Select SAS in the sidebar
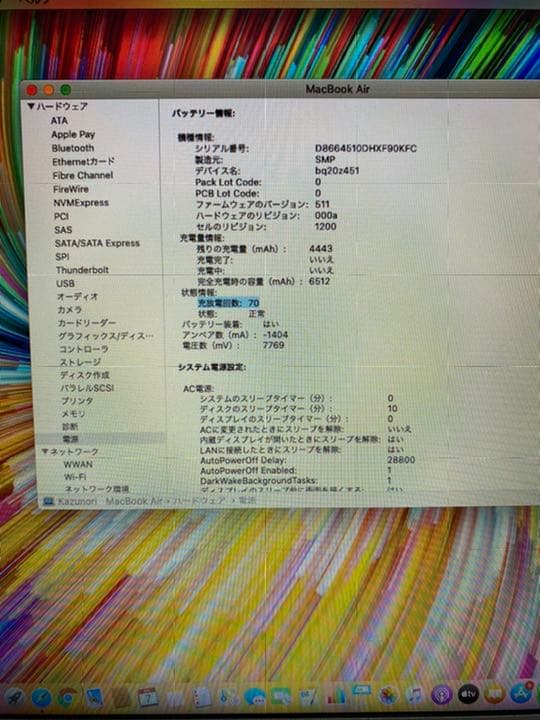The height and width of the screenshot is (720, 540). (x=63, y=230)
